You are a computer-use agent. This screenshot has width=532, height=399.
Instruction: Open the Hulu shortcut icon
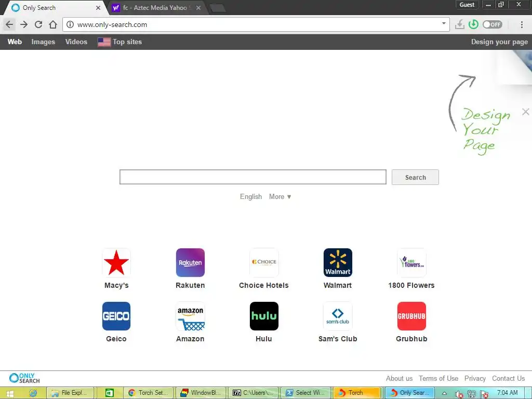264,316
